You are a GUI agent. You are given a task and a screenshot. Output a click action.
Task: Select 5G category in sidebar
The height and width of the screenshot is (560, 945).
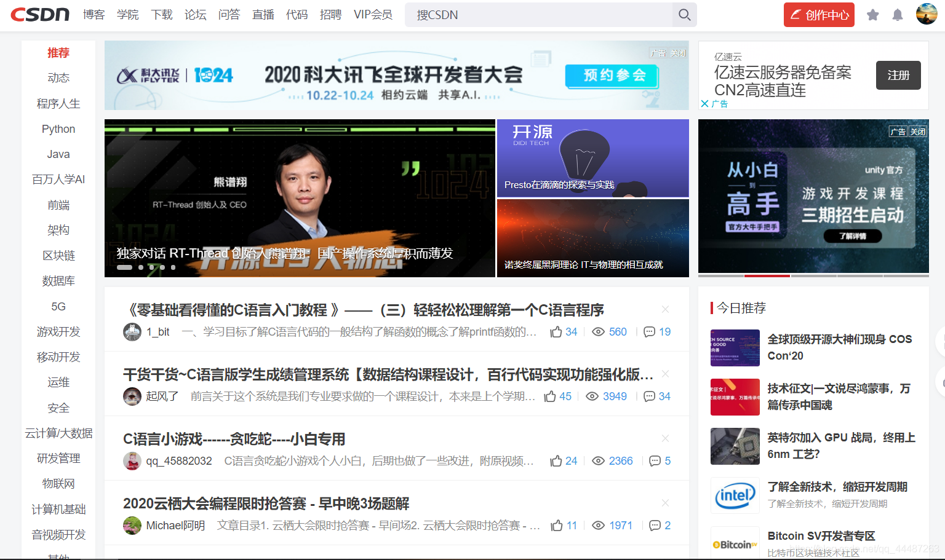(x=58, y=307)
